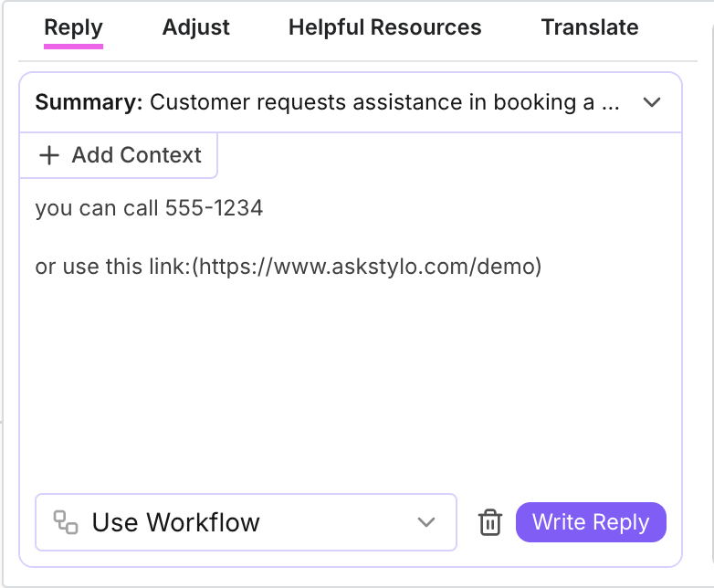This screenshot has width=714, height=588.
Task: Select the Translate tab
Action: [x=590, y=27]
